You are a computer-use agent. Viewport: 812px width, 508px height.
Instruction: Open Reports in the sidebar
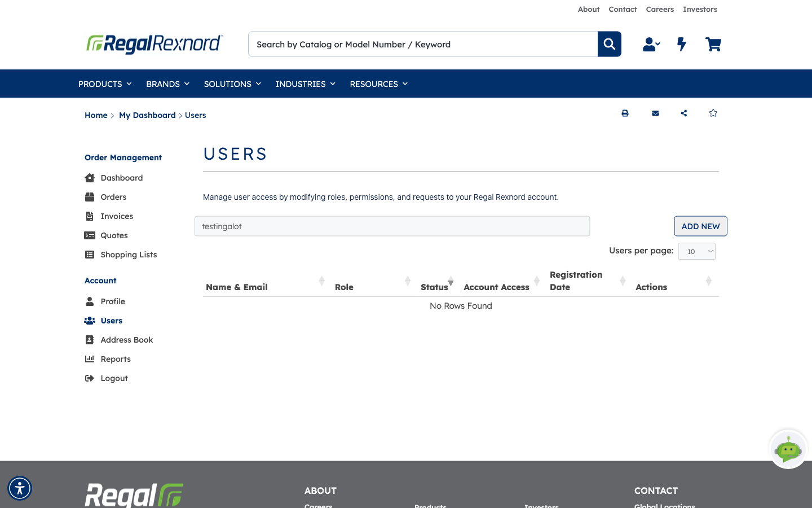click(108, 359)
